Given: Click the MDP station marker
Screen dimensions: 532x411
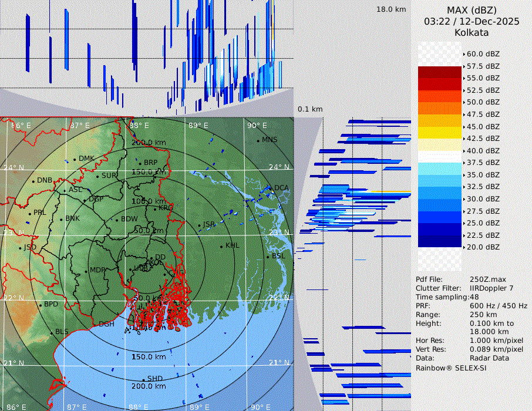Looking at the screenshot, I should click(86, 271).
